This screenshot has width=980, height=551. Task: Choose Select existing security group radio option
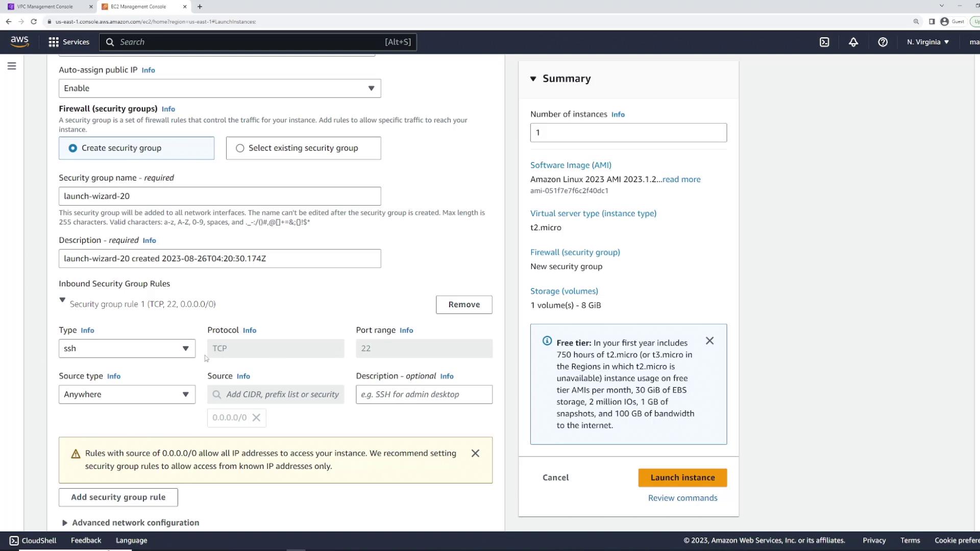point(240,148)
